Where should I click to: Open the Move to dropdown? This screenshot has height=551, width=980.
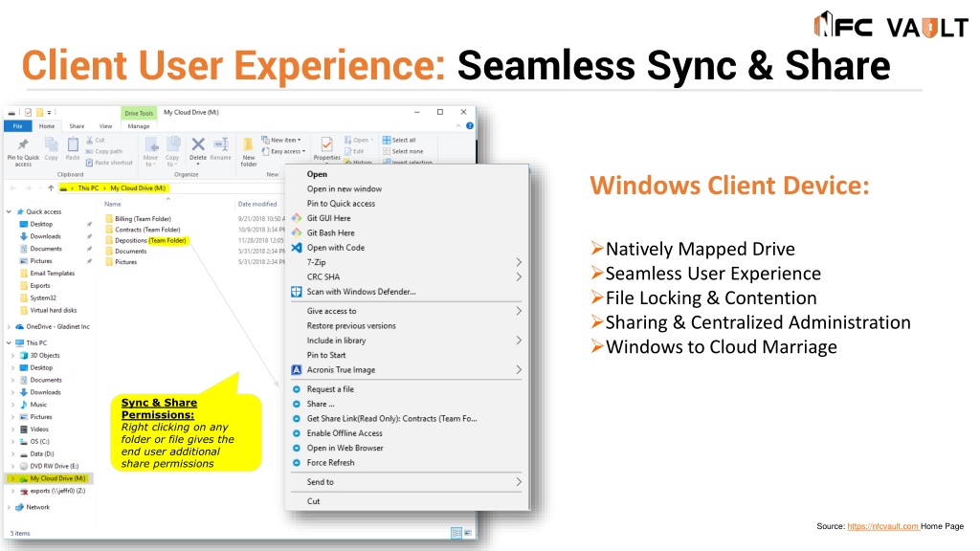(150, 152)
